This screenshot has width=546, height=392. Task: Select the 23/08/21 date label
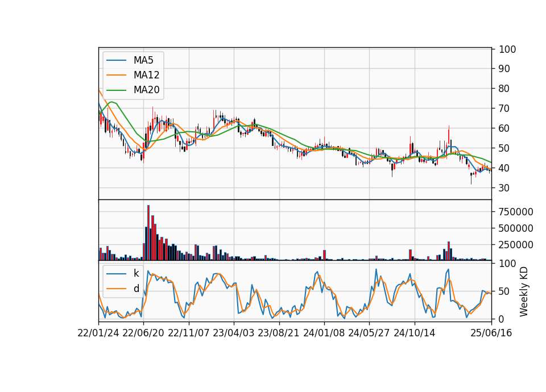tap(279, 333)
